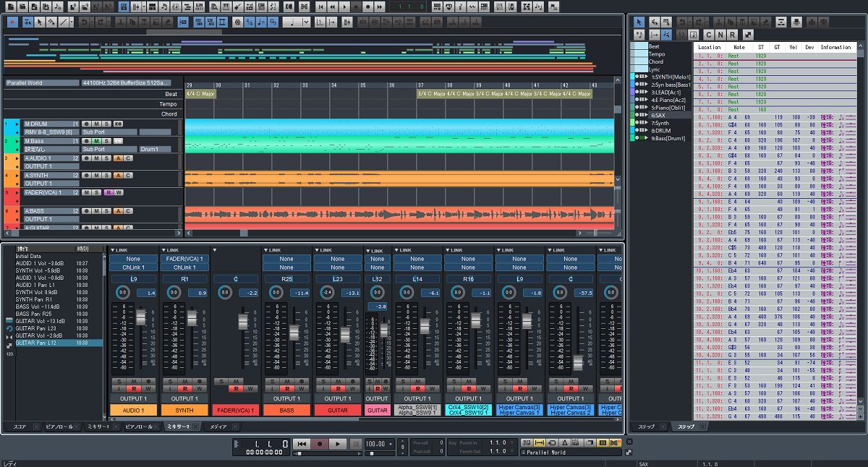
Task: Open the ピアノロール tab next to スコア
Action: [63, 427]
